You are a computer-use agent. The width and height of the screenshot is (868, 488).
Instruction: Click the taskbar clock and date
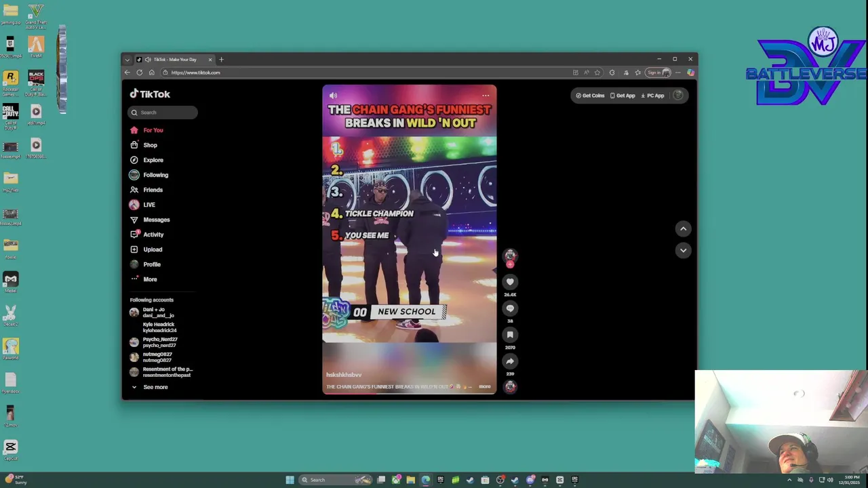tap(850, 480)
